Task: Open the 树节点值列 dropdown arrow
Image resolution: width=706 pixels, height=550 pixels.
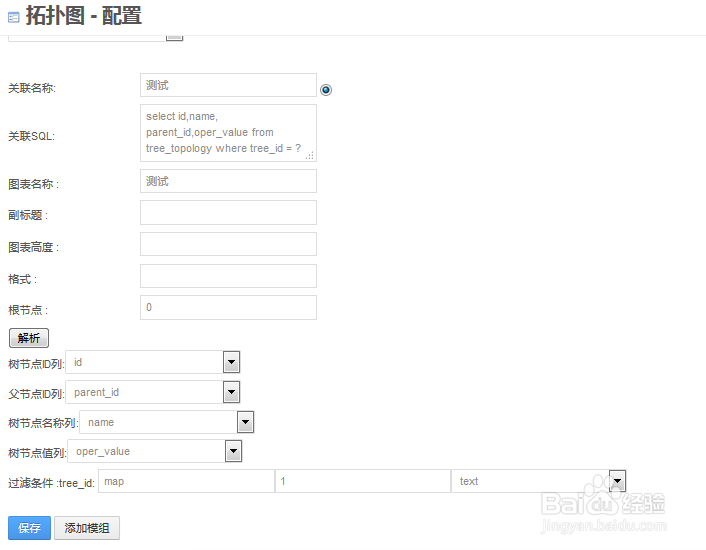Action: point(233,451)
